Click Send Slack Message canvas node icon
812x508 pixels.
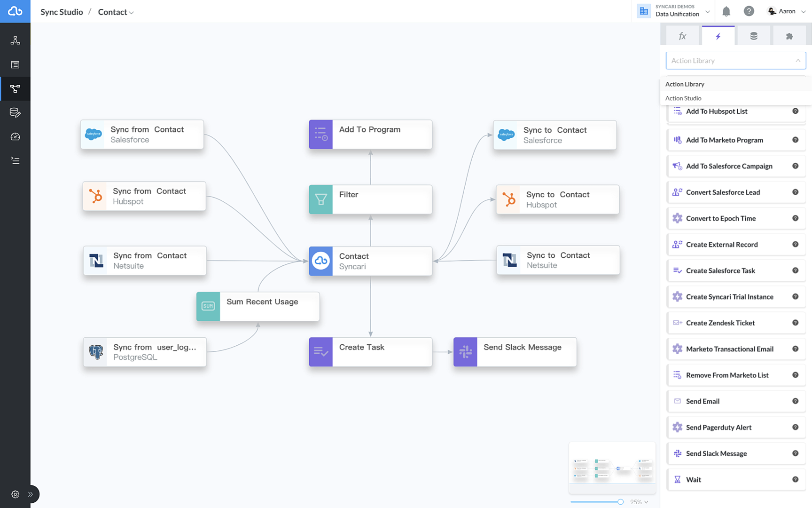coord(465,352)
